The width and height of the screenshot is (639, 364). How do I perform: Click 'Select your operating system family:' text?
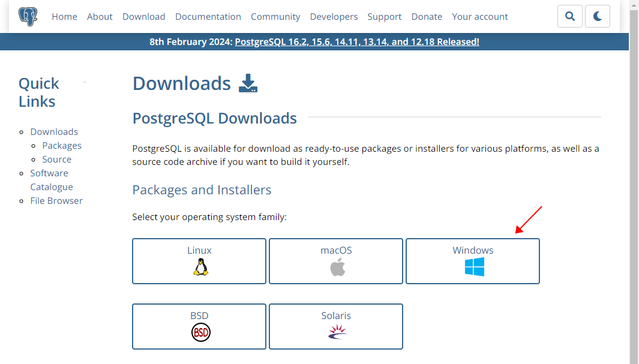(209, 217)
